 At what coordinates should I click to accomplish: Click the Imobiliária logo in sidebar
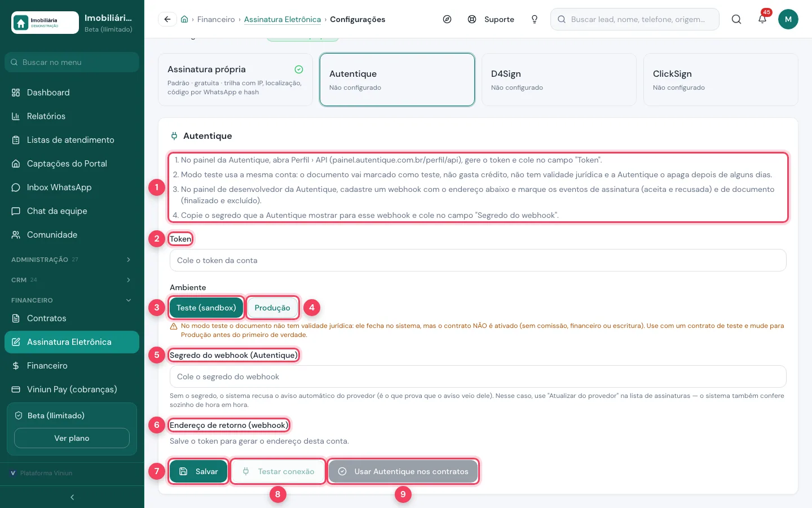pyautogui.click(x=45, y=23)
